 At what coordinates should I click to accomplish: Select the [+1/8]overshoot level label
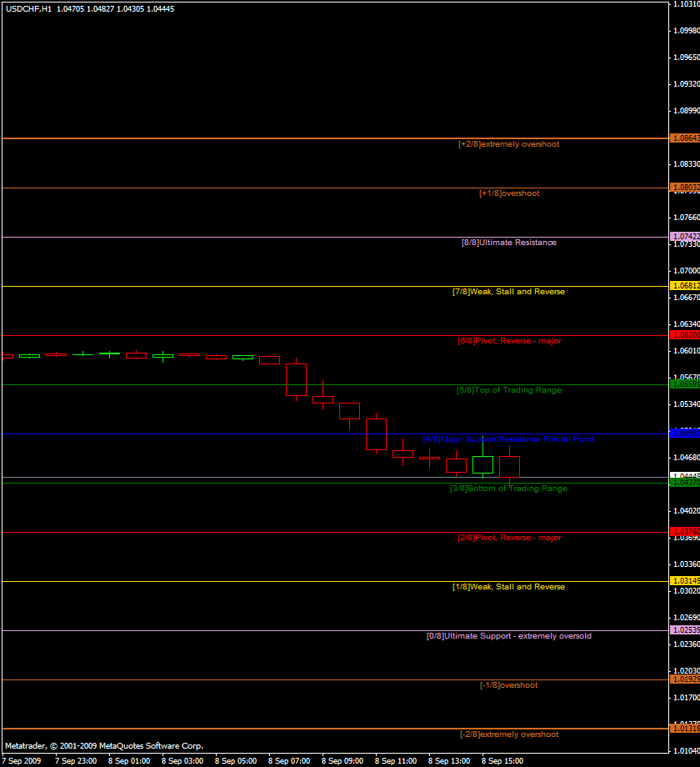(x=509, y=193)
